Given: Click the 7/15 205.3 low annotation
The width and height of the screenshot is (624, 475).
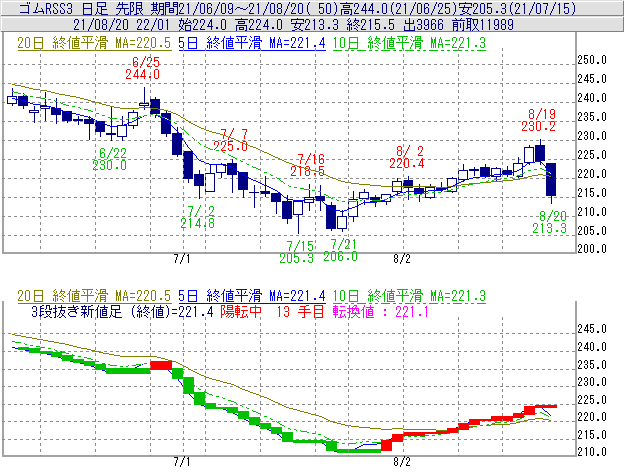Looking at the screenshot, I should (296, 252).
